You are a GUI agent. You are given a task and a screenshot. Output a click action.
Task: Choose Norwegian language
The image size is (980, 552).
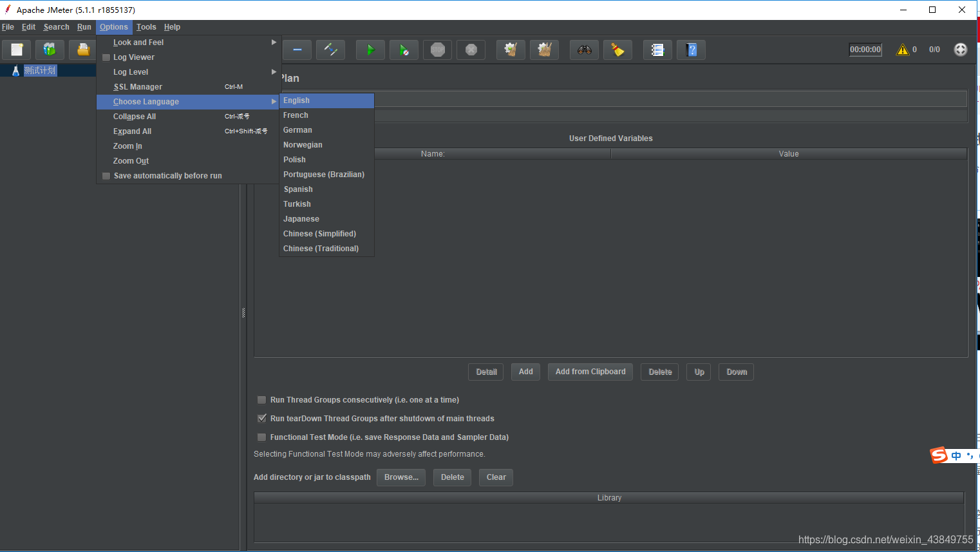click(x=326, y=145)
